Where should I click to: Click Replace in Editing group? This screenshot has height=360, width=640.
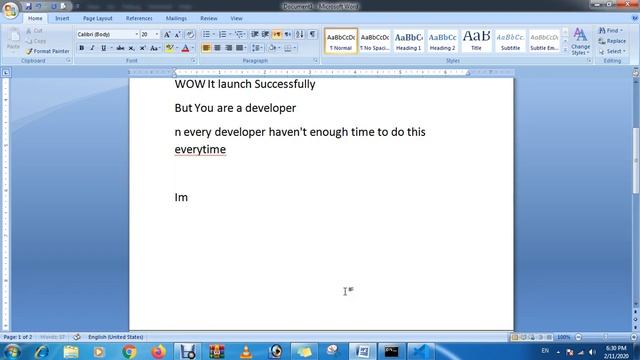pyautogui.click(x=612, y=41)
